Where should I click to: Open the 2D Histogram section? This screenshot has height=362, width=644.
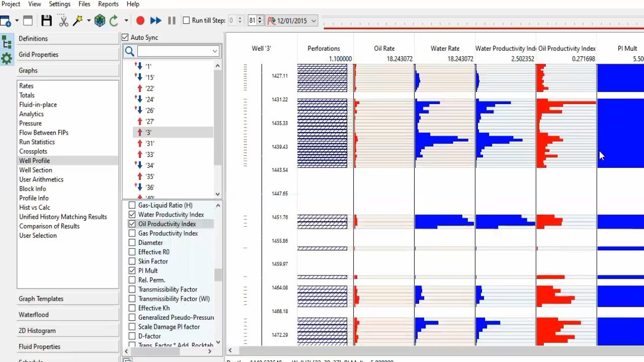tap(68, 331)
